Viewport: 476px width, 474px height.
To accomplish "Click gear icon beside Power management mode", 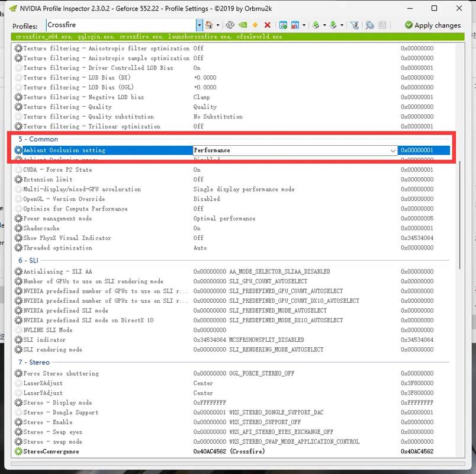I will pyautogui.click(x=18, y=219).
